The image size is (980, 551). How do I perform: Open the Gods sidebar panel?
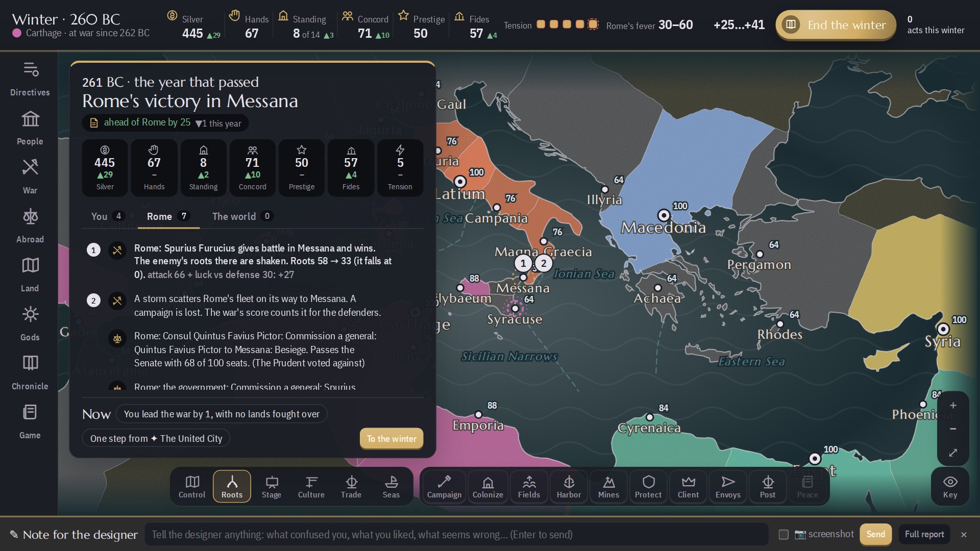point(30,323)
